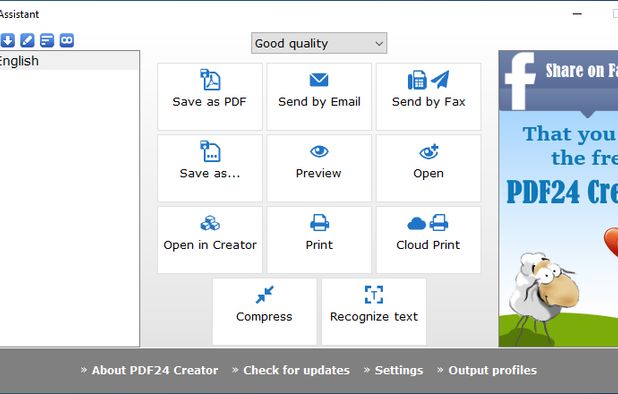Select the English list entry
The image size is (618, 394).
69,61
